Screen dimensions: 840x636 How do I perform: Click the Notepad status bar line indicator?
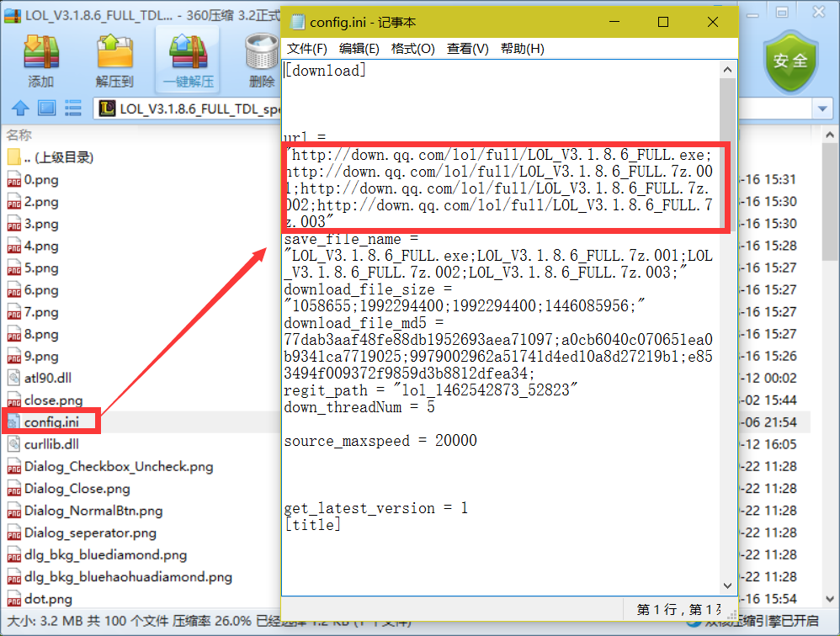tap(678, 610)
